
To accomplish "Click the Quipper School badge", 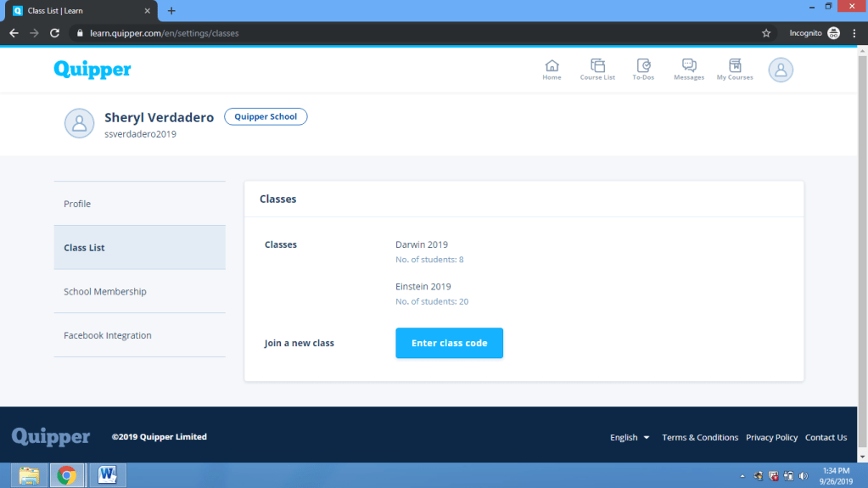I will point(266,117).
